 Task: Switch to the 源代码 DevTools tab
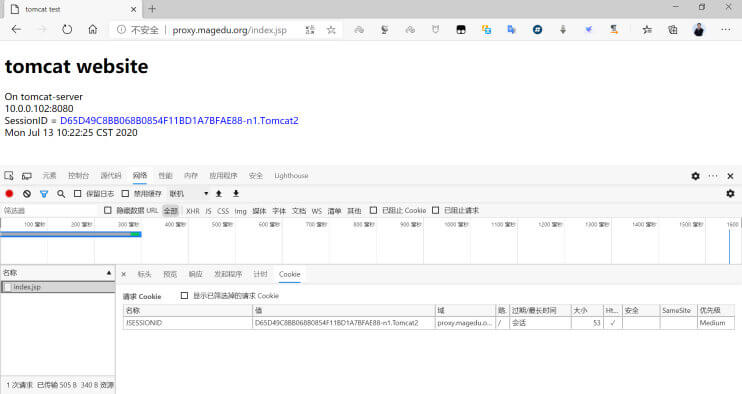click(111, 175)
